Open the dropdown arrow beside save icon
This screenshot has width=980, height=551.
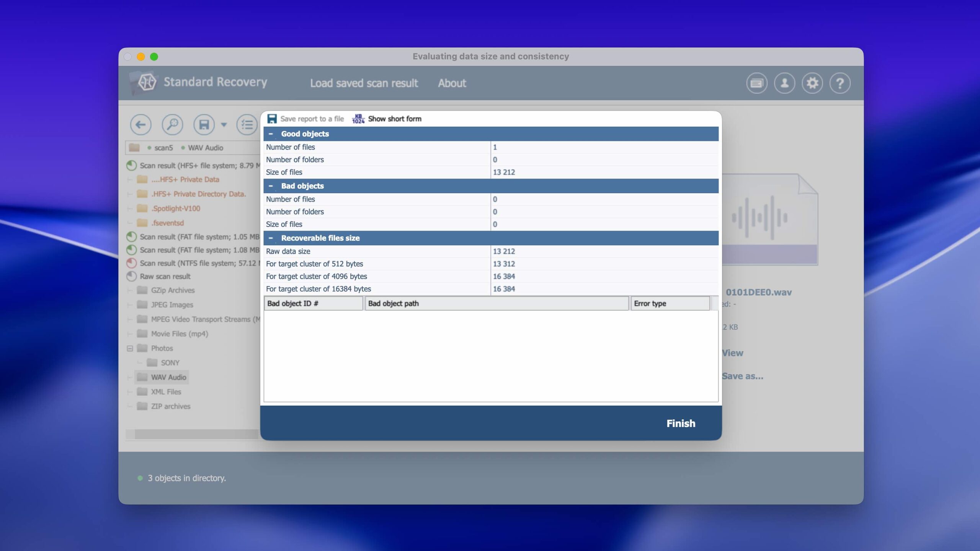(x=224, y=124)
